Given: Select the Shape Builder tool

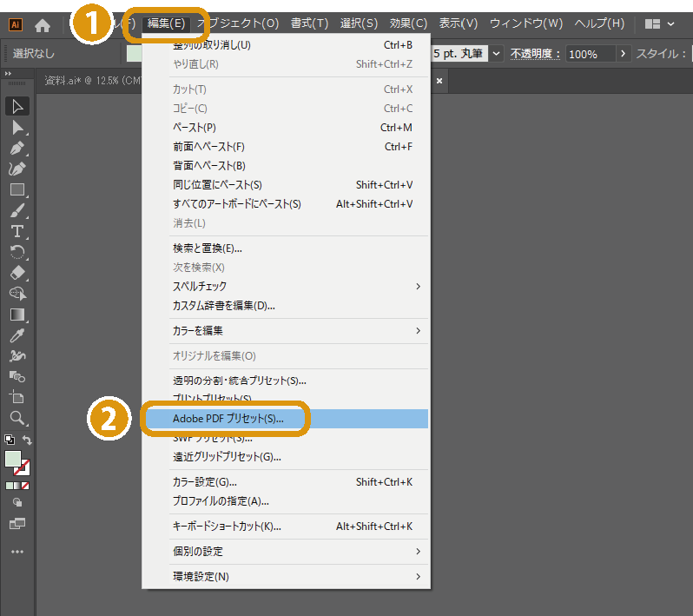Looking at the screenshot, I should (x=17, y=377).
